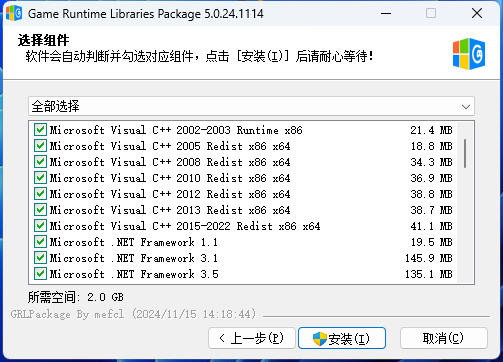This screenshot has width=503, height=362.
Task: Click the 安装(I) install button
Action: coord(342,338)
